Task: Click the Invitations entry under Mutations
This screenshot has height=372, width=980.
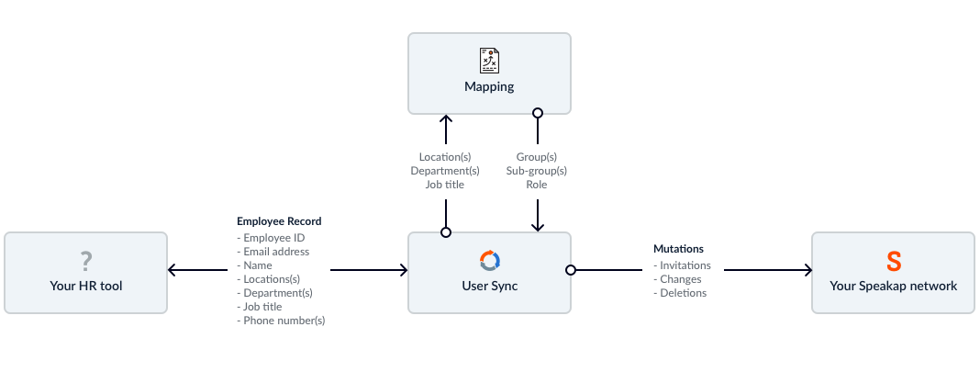Action: click(682, 265)
